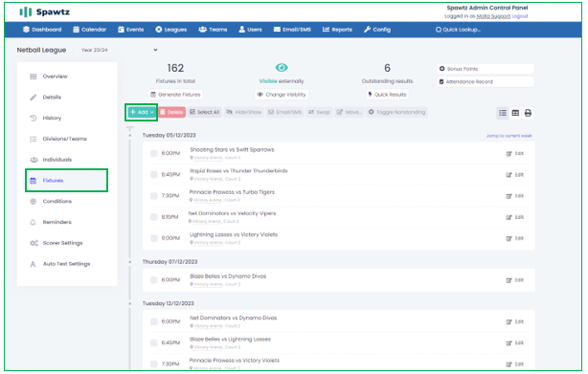Click Jump to current week link
Viewport: 588px width, 374px height.
click(x=509, y=136)
